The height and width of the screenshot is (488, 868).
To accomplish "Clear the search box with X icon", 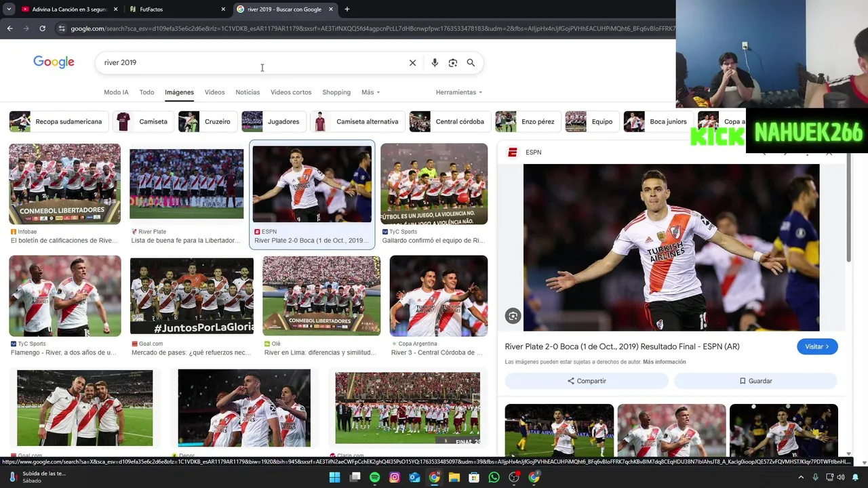I will pyautogui.click(x=412, y=62).
